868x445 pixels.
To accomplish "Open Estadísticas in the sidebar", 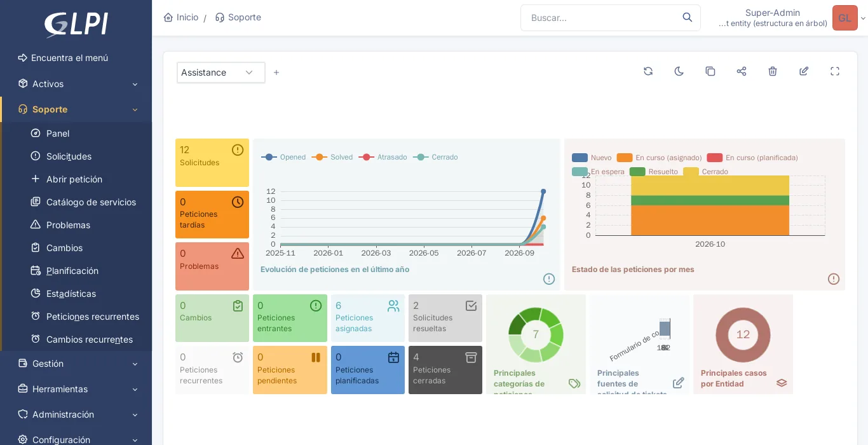I will click(x=77, y=294).
